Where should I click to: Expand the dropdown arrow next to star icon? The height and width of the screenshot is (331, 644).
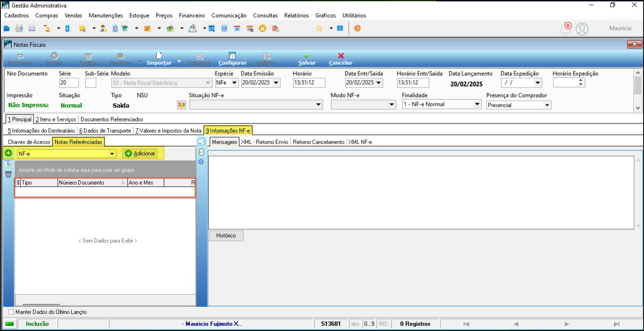coord(331,28)
